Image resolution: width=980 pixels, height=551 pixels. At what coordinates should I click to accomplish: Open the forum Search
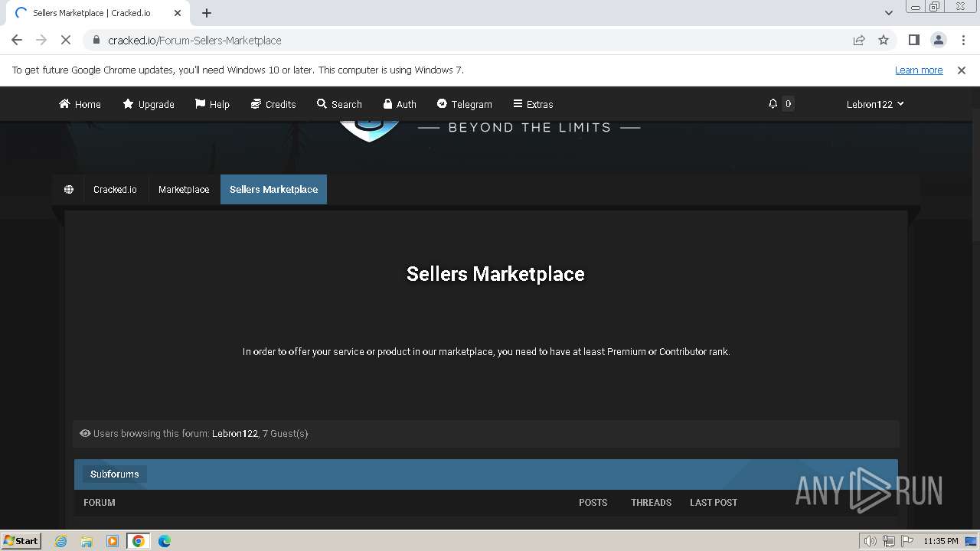pos(339,104)
